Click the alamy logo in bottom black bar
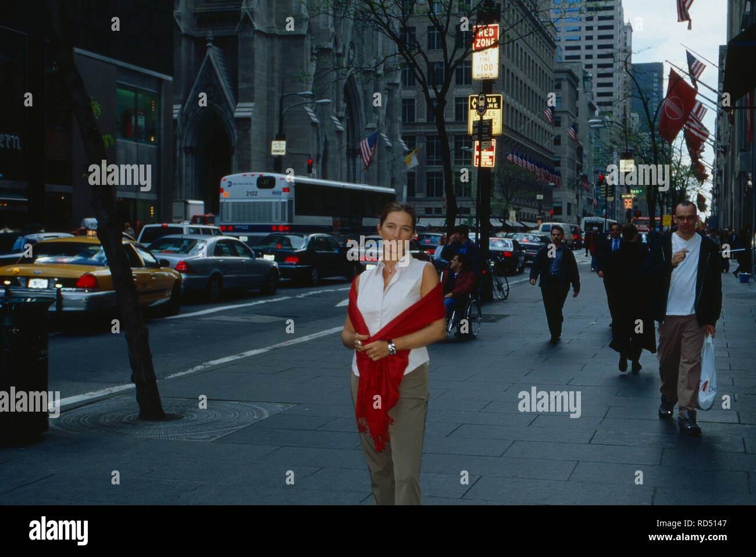Screen dimensions: 756x557 tap(58, 531)
